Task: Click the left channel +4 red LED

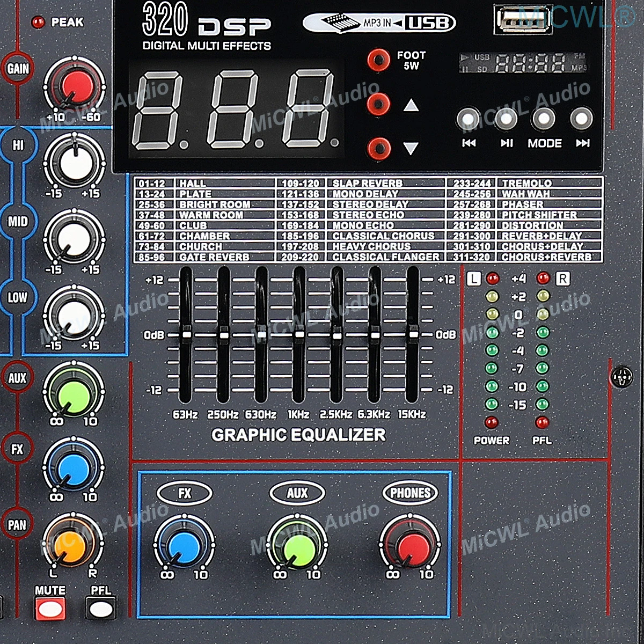Action: [492, 279]
